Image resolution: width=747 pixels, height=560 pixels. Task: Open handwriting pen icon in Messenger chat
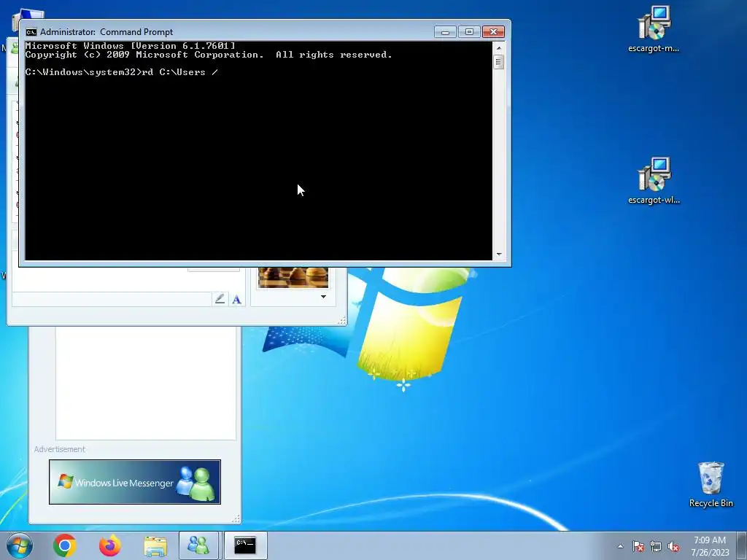pos(220,299)
